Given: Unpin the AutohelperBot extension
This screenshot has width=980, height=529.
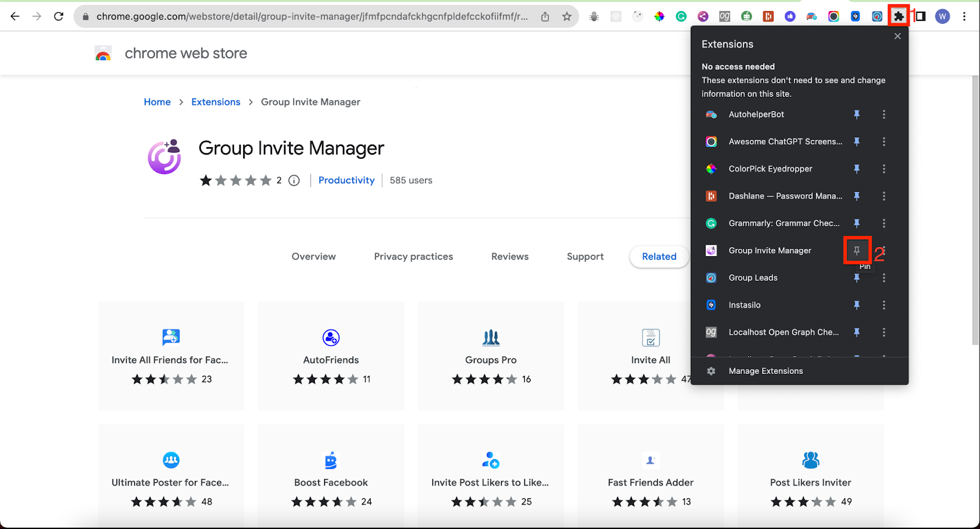Looking at the screenshot, I should point(857,115).
